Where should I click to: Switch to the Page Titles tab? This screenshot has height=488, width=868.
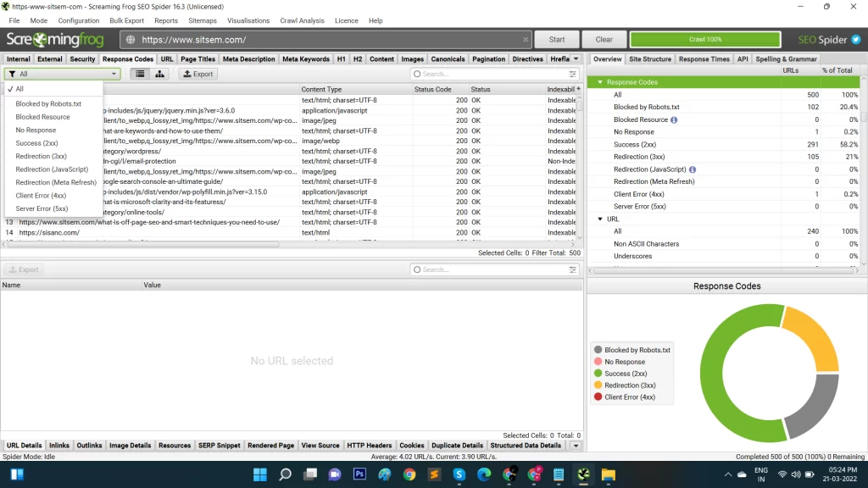(198, 58)
